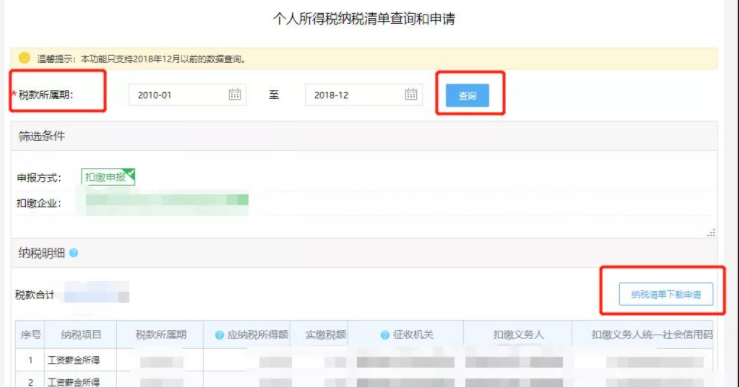Click the 扣缴义务人 column header
This screenshot has width=739, height=388.
click(517, 335)
